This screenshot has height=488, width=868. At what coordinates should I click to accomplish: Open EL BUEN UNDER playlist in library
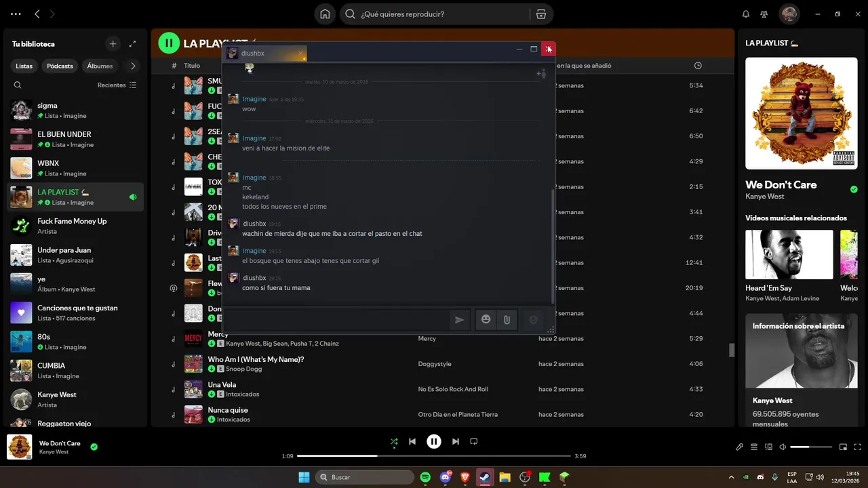pos(75,139)
